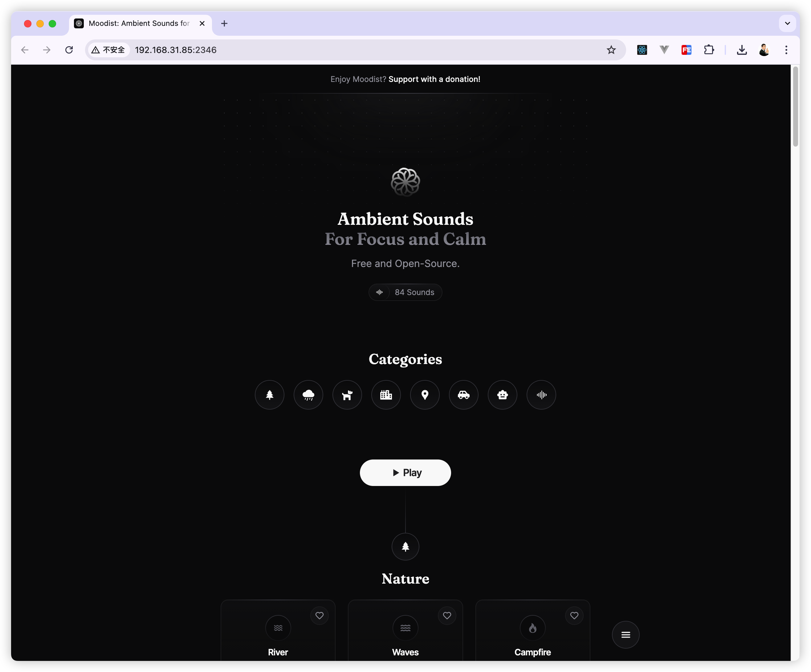Open Chrome's three-dot menu
Viewport: 811px width, 672px height.
pyautogui.click(x=786, y=50)
